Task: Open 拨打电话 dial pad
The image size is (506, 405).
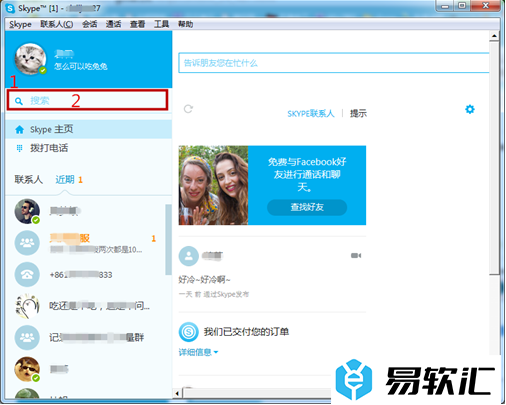Action: (89, 148)
